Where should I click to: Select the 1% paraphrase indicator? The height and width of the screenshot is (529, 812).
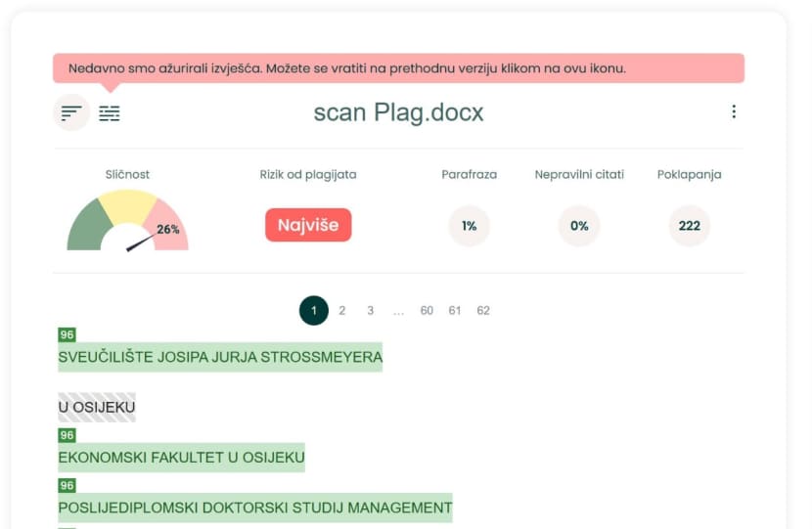pos(470,226)
